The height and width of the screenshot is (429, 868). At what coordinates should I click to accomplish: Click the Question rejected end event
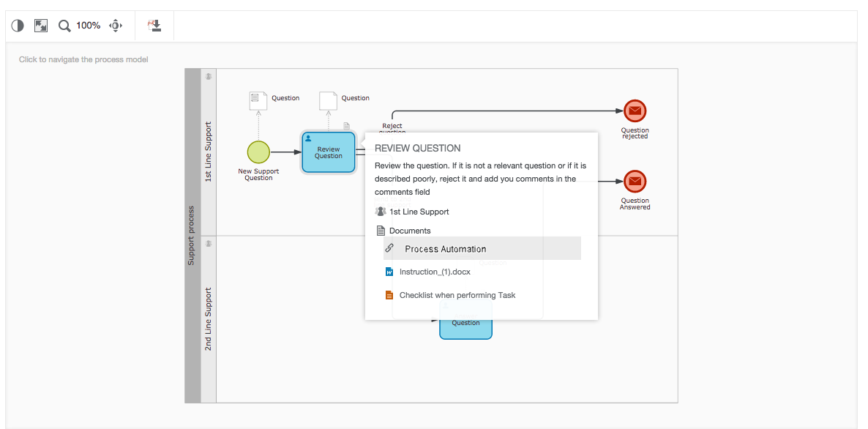click(x=635, y=111)
